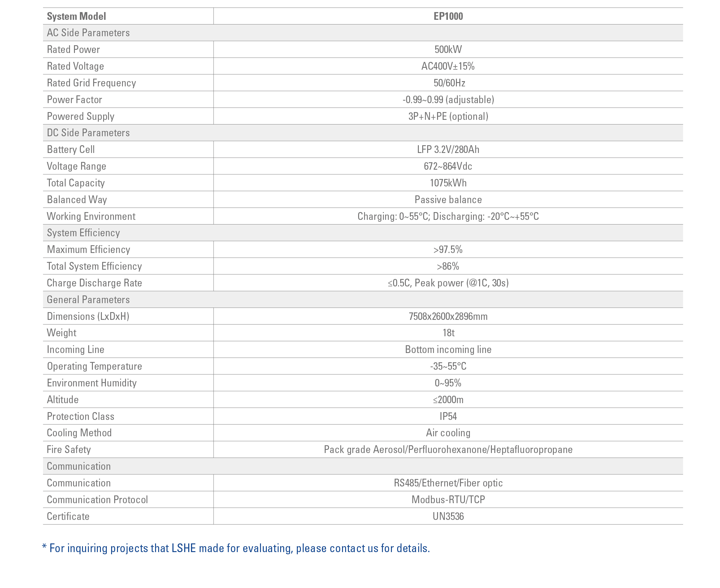Click the Charge Discharge Rate label
This screenshot has width=720, height=588.
tap(94, 283)
